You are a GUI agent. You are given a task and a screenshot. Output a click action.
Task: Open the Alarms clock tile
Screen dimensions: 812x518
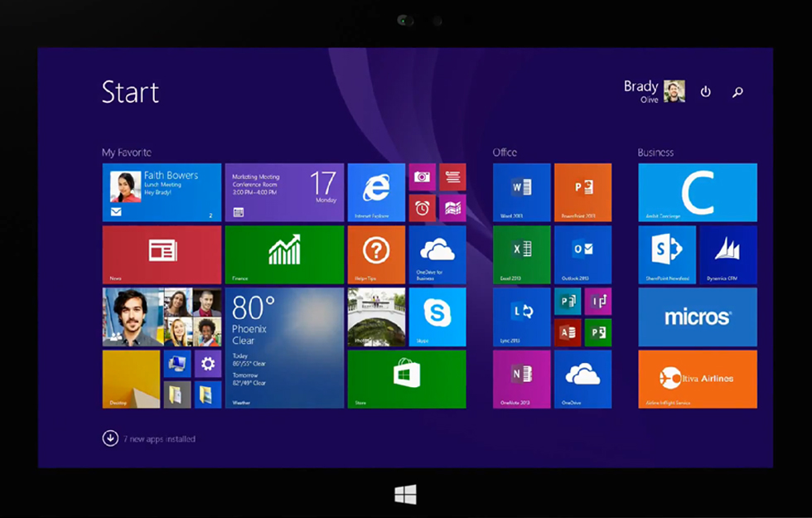click(422, 208)
